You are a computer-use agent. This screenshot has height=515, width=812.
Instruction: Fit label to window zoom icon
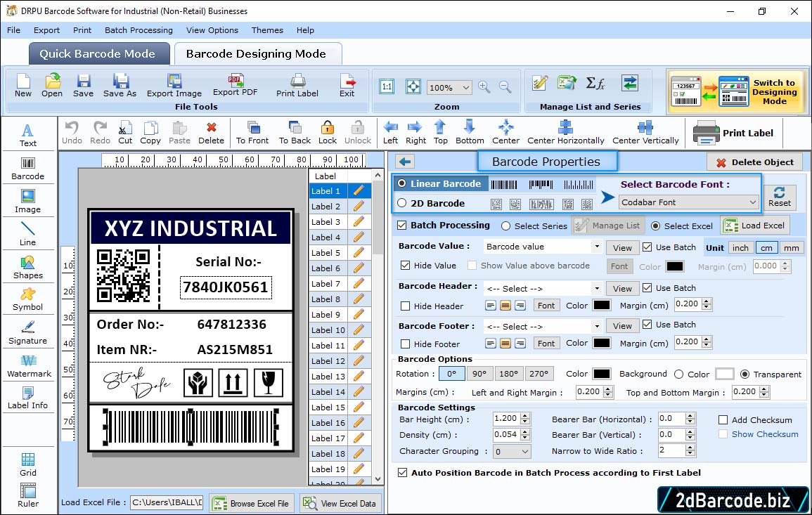coord(413,87)
